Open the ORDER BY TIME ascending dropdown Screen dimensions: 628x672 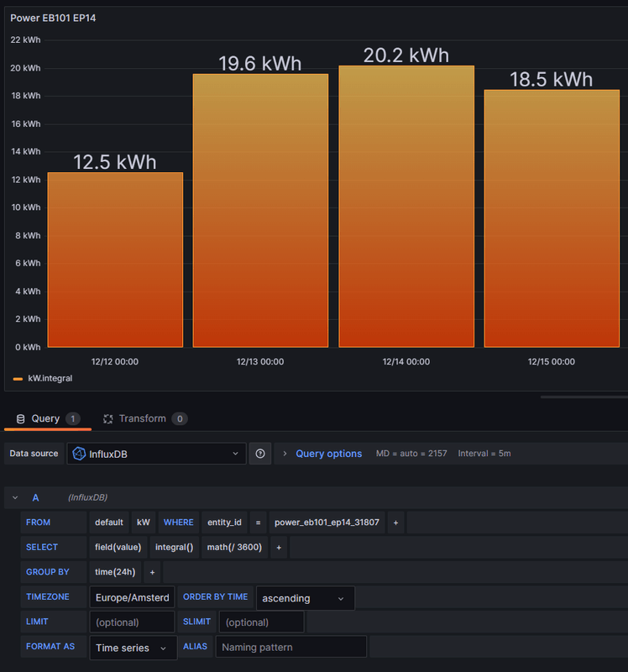pyautogui.click(x=305, y=598)
